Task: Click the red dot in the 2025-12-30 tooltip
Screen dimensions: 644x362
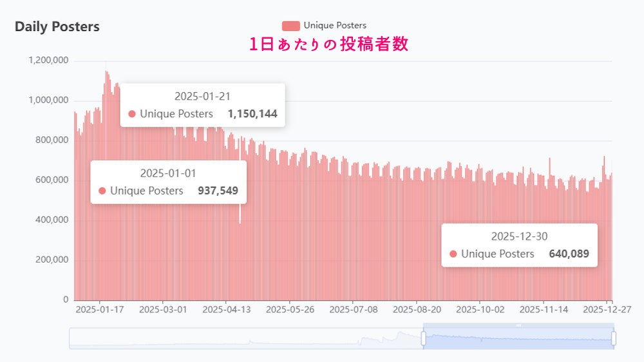Action: pos(453,254)
